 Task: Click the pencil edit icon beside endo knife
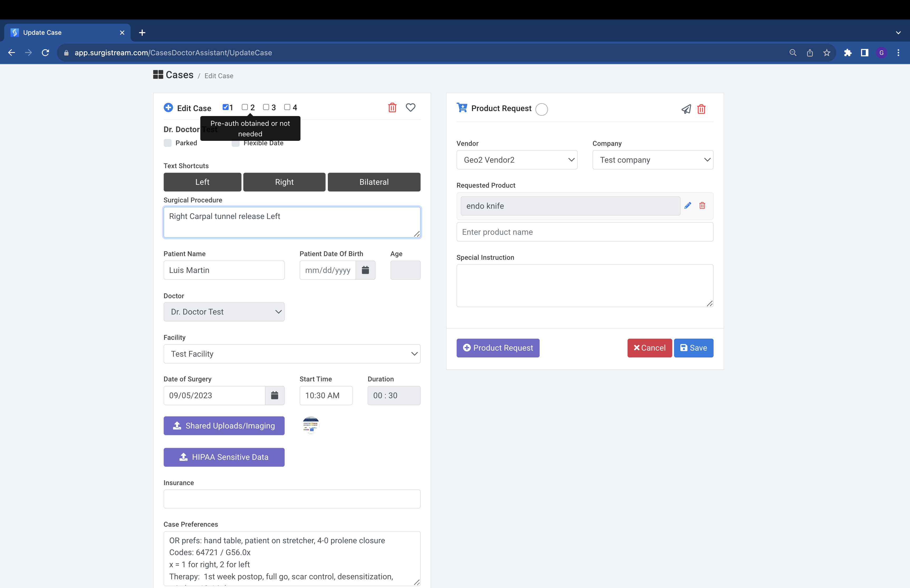click(688, 205)
